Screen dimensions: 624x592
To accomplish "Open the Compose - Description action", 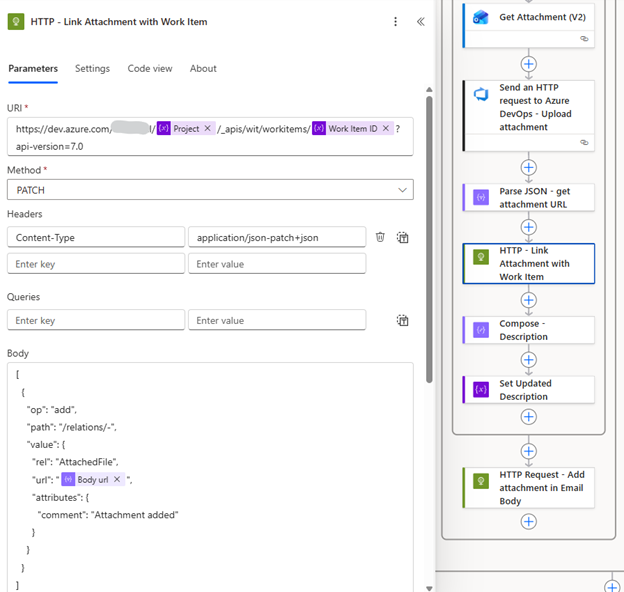I will [x=528, y=330].
